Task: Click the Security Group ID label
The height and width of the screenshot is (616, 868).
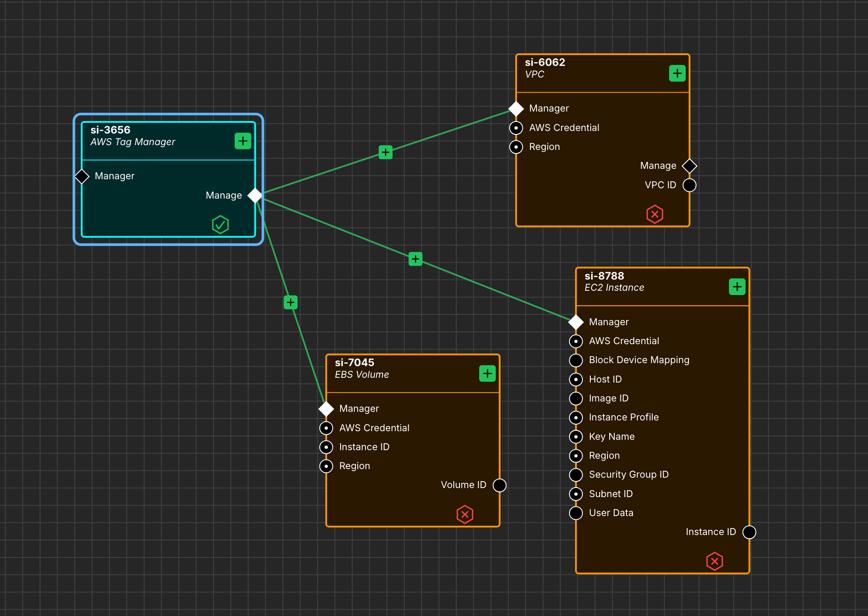Action: click(x=629, y=475)
